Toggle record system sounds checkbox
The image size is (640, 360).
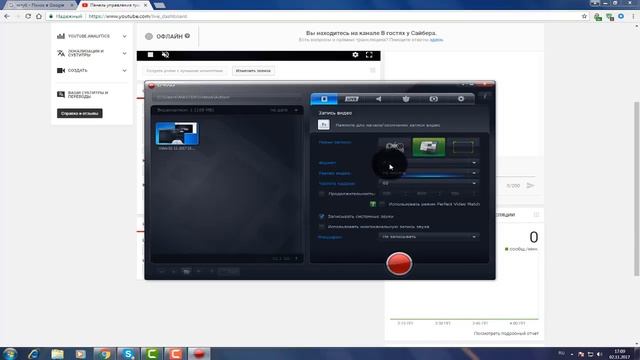pyautogui.click(x=322, y=216)
